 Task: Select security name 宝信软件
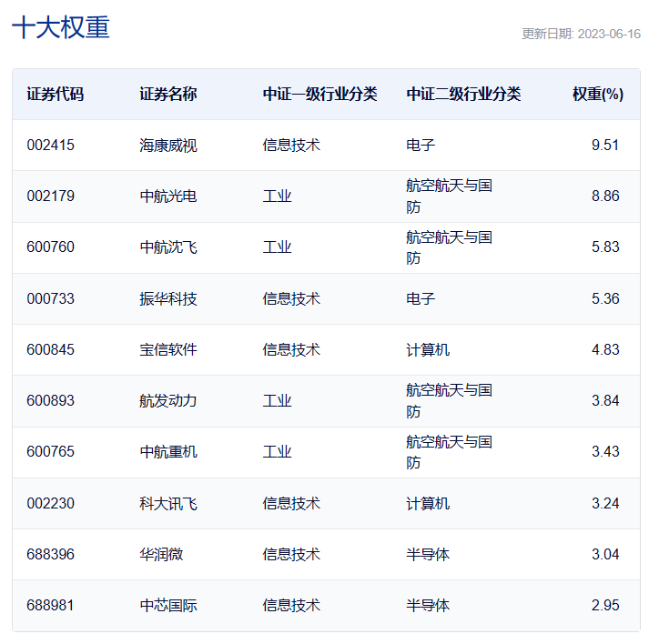[168, 349]
